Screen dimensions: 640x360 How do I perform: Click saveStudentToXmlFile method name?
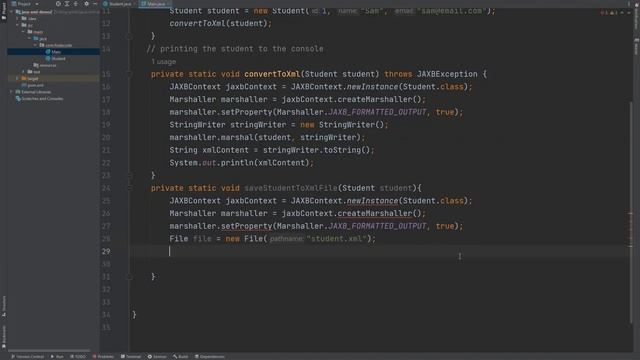coord(291,188)
